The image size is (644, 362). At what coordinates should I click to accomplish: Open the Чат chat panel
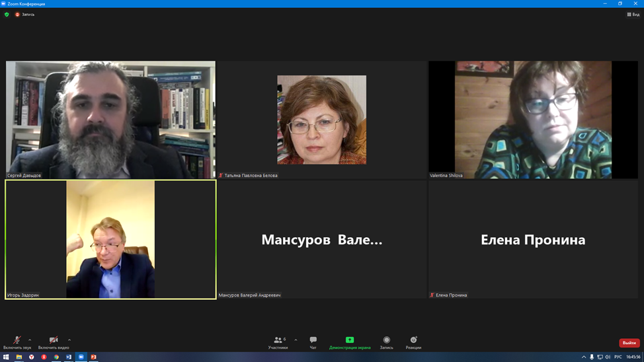313,341
